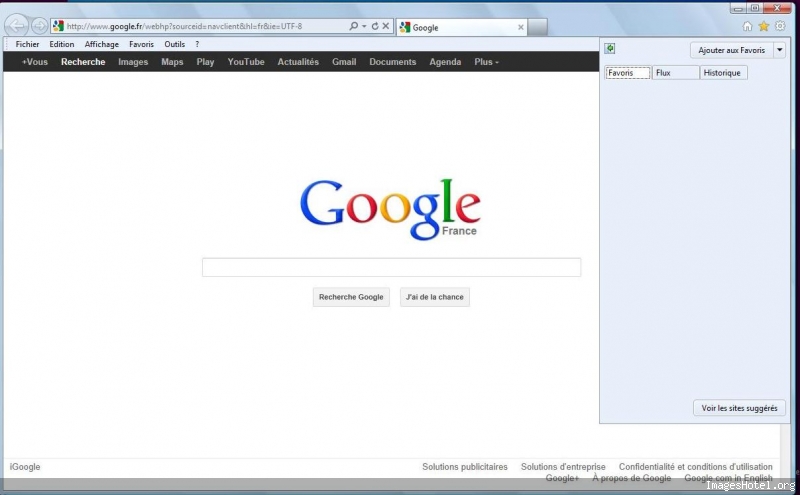Click the +Vous link in Google bar

[35, 62]
